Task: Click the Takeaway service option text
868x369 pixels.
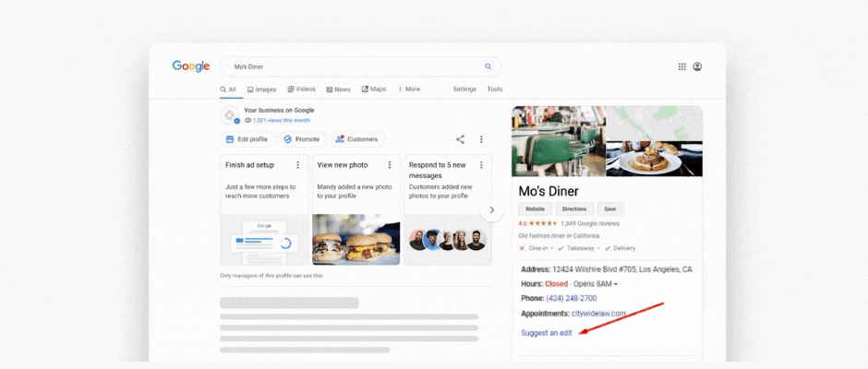Action: click(580, 248)
